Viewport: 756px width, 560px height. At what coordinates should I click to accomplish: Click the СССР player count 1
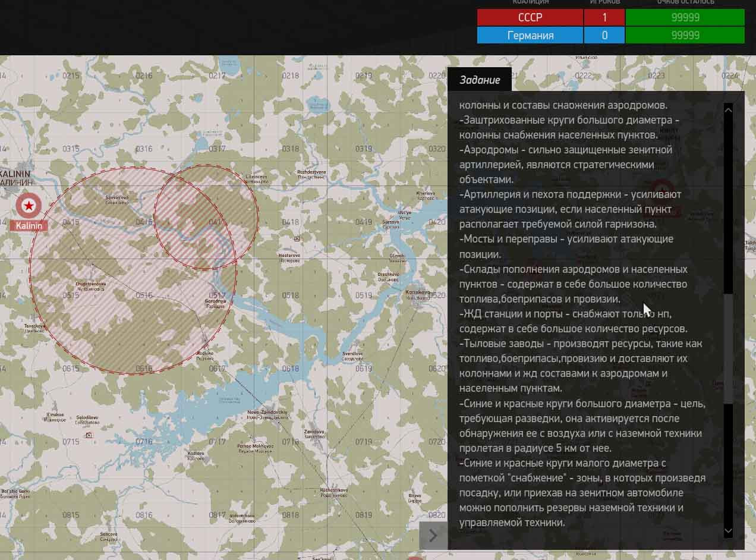tap(604, 18)
